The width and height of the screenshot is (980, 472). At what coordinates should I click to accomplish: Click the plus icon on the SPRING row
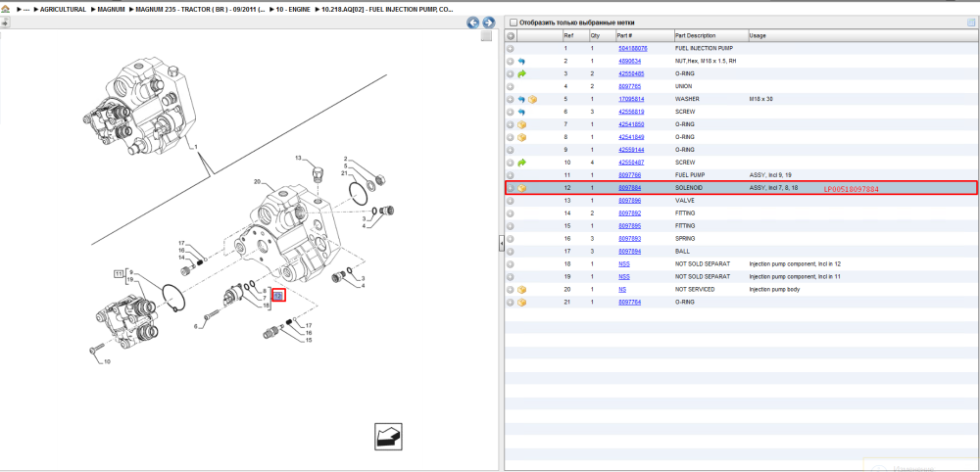pyautogui.click(x=510, y=239)
